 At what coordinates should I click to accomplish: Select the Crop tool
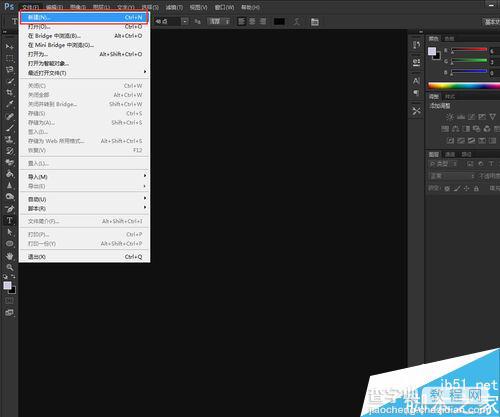coord(9,92)
